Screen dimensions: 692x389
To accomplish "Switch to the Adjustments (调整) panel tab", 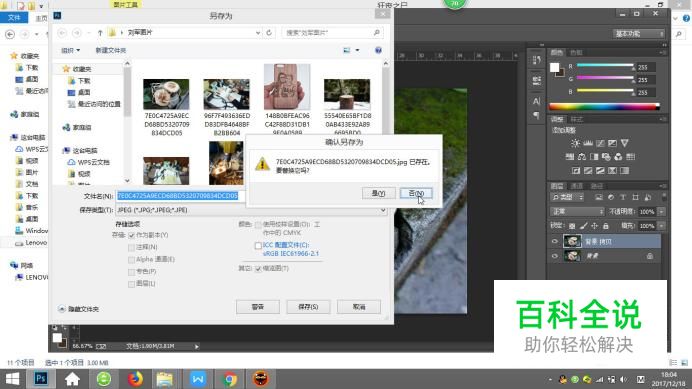I will [x=557, y=119].
